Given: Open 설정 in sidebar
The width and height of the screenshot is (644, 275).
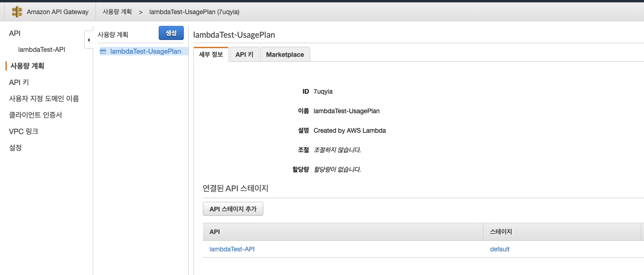Looking at the screenshot, I should tap(15, 148).
